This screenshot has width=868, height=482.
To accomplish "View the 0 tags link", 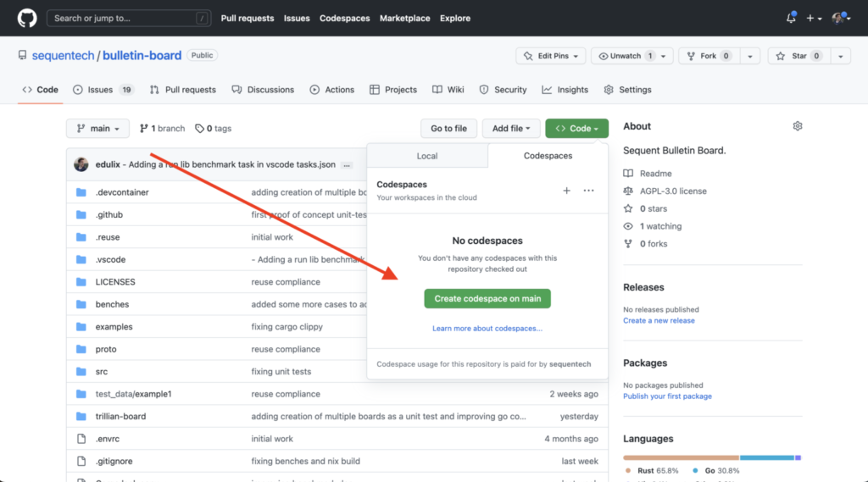I will (213, 129).
